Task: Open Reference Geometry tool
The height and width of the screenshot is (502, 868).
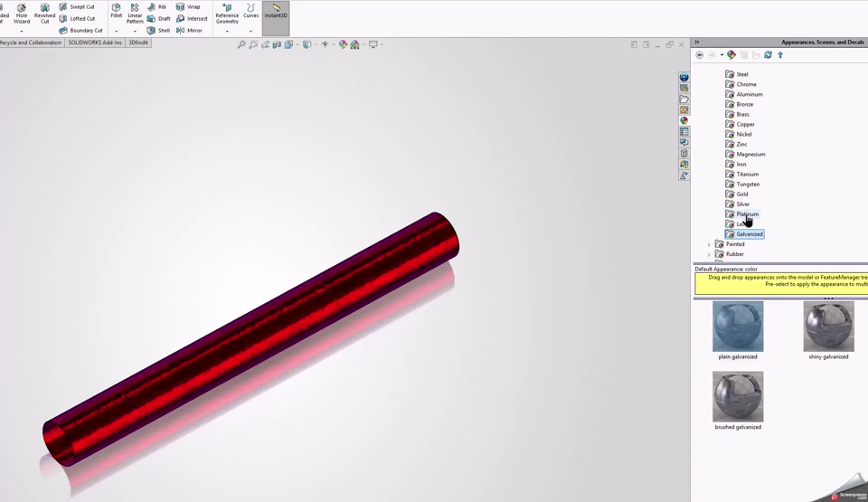Action: (227, 14)
